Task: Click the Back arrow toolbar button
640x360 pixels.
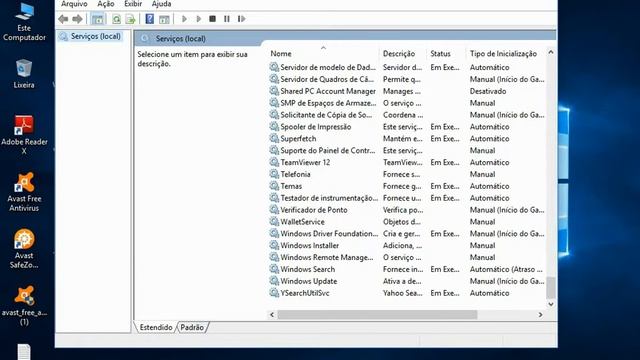Action: [63, 19]
